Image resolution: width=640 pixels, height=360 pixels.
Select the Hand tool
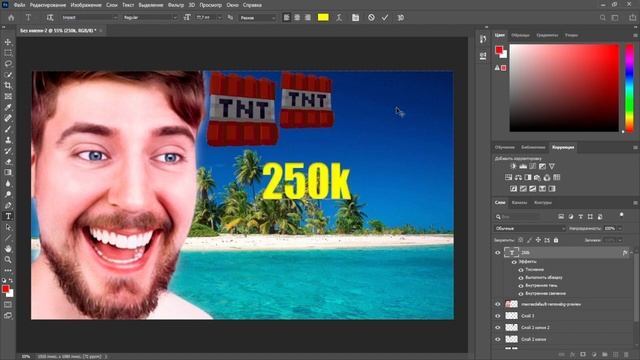[x=8, y=249]
